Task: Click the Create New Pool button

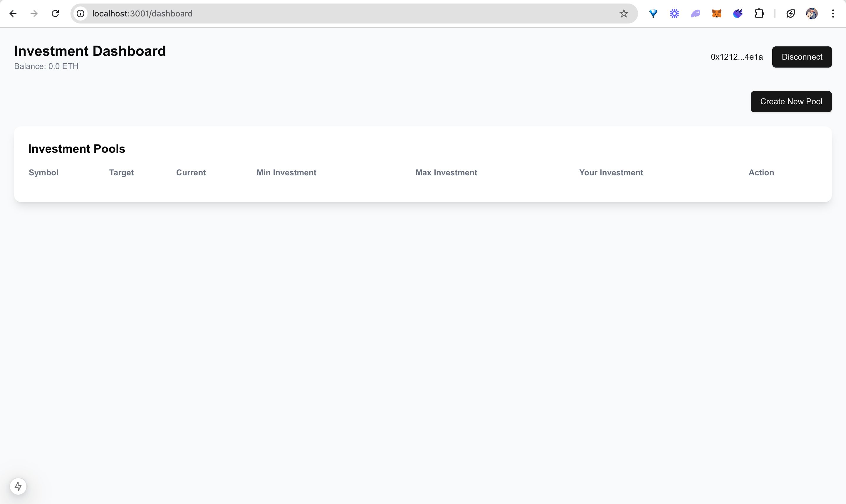Action: click(791, 101)
